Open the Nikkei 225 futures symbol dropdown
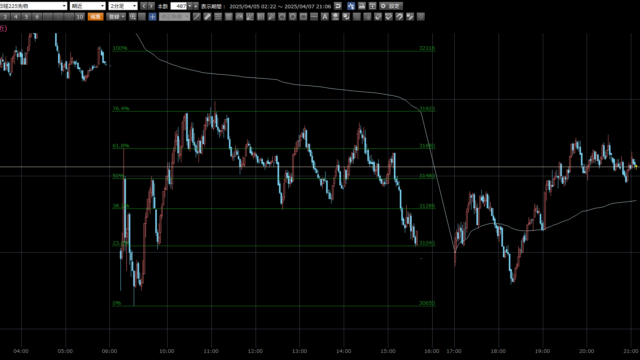 click(33, 6)
